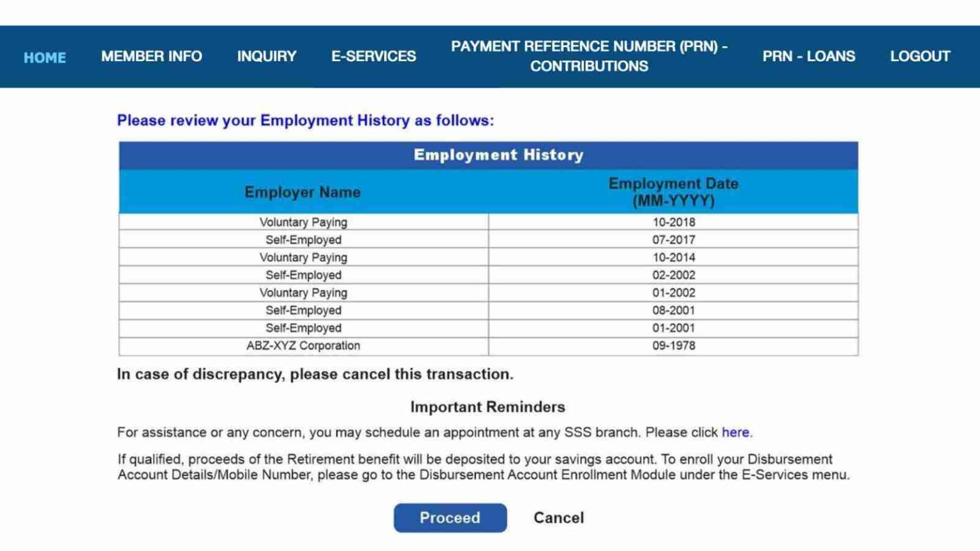Open the MEMBER INFO section
Screen dimensions: 980x551
151,56
